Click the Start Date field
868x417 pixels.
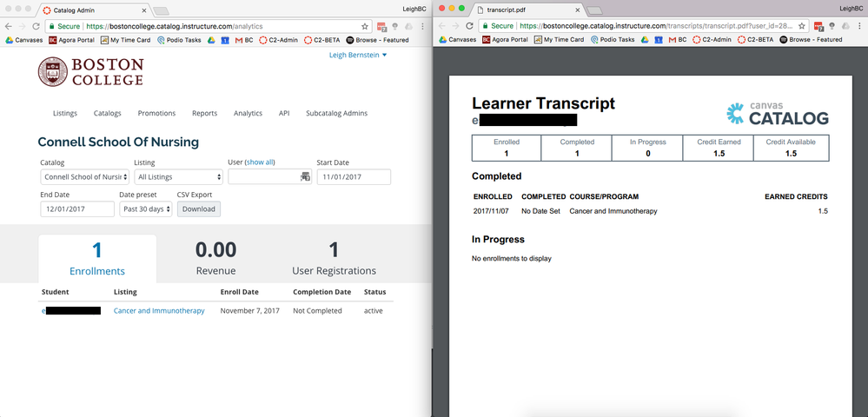tap(354, 177)
